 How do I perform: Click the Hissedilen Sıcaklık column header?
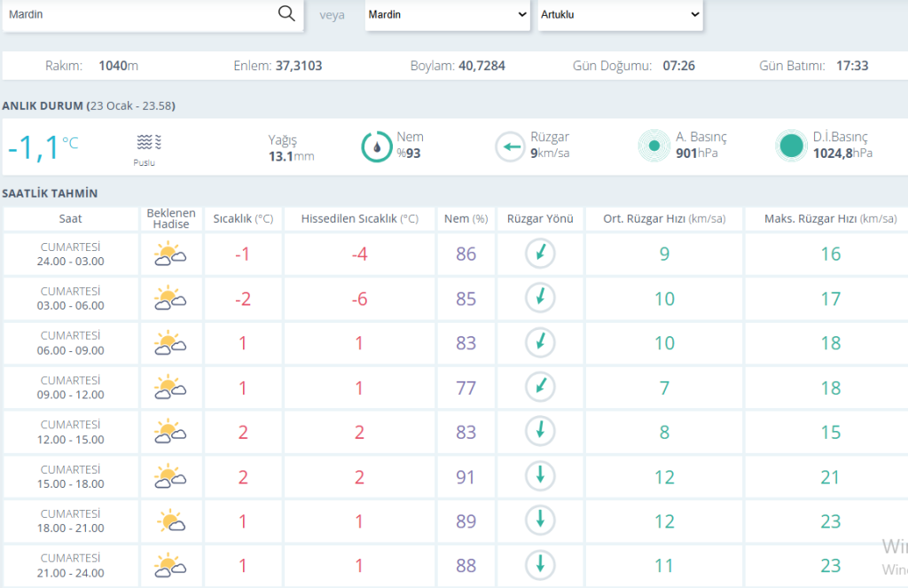[x=359, y=219]
